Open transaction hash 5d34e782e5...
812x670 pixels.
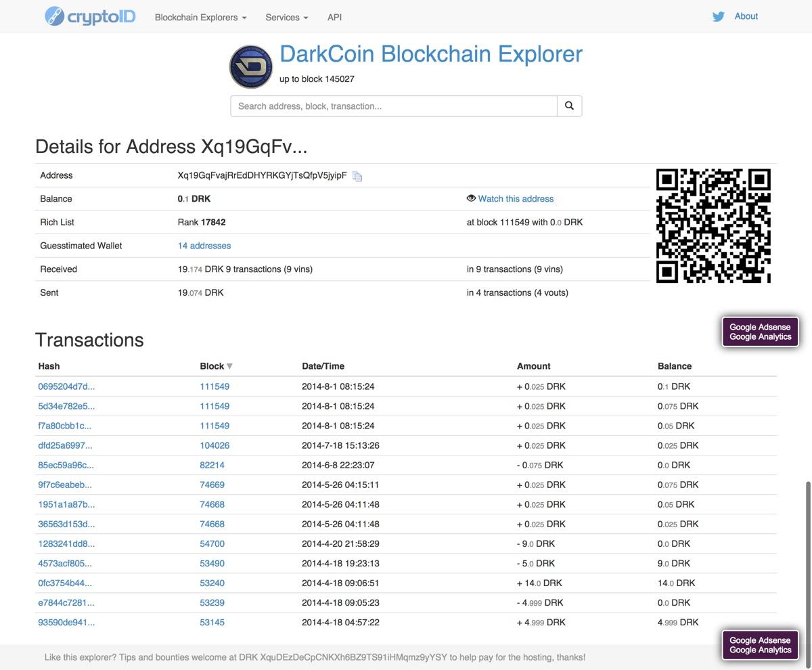(66, 406)
